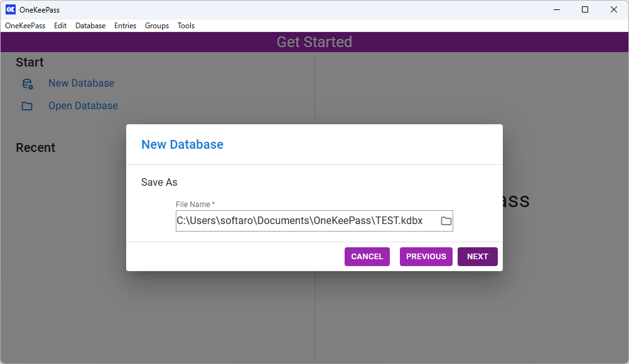Click the File Name text field
The height and width of the screenshot is (364, 629).
[304, 221]
